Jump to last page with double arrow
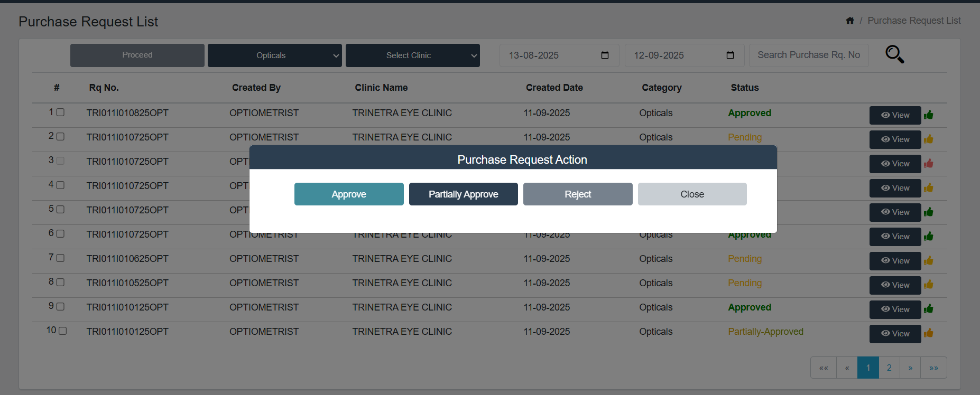The height and width of the screenshot is (395, 980). (x=933, y=368)
